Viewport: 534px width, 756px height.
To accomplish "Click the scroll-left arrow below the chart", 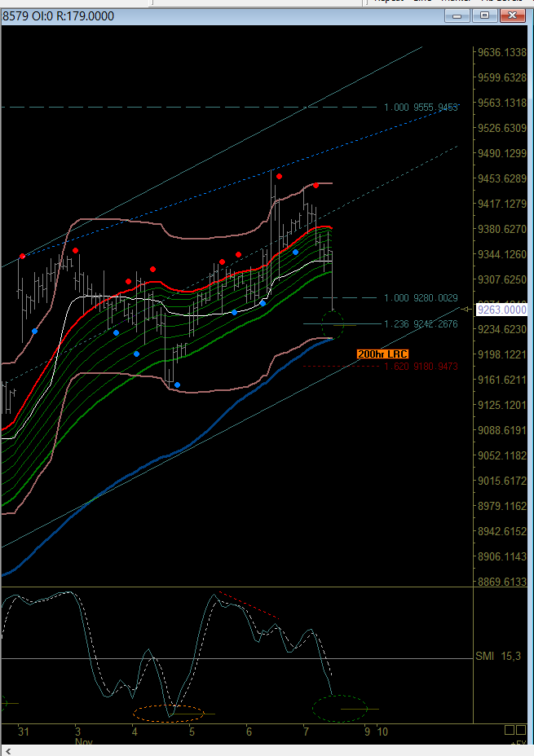I will [x=7, y=751].
